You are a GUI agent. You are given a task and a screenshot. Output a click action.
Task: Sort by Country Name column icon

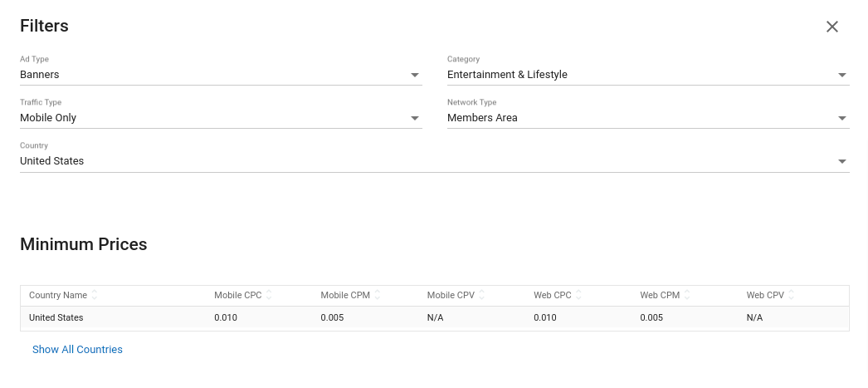point(95,295)
